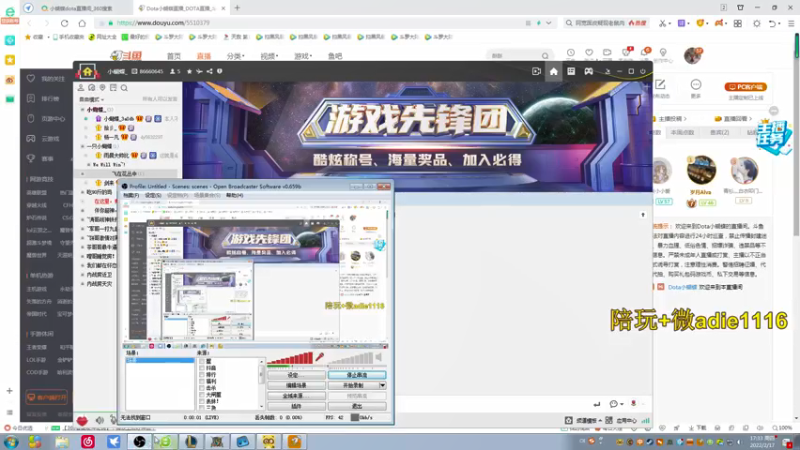Click orange PC客户端 button
Image resolution: width=800 pixels, height=450 pixels.
[x=745, y=87]
